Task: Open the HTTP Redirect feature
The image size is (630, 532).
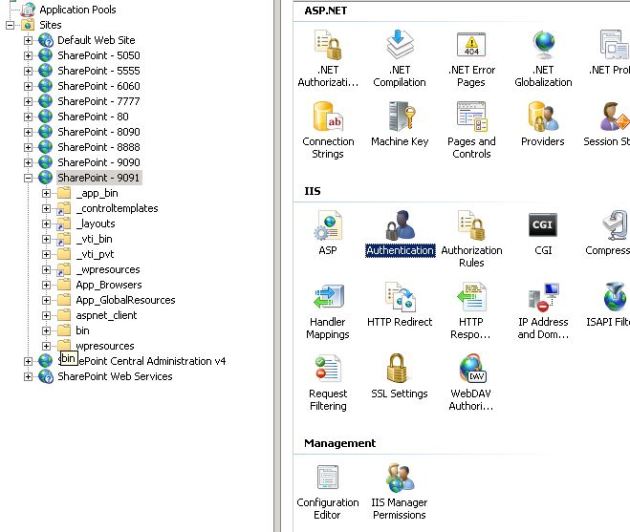Action: (x=399, y=305)
